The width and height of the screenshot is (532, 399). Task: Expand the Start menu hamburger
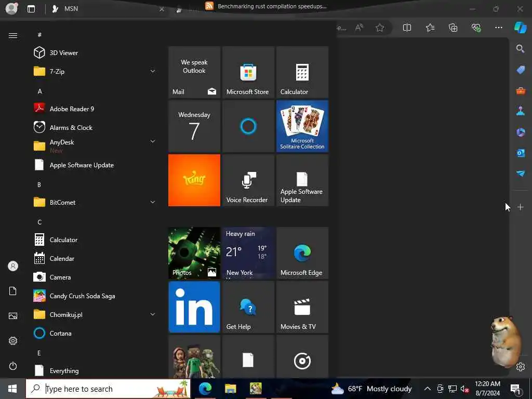(13, 35)
